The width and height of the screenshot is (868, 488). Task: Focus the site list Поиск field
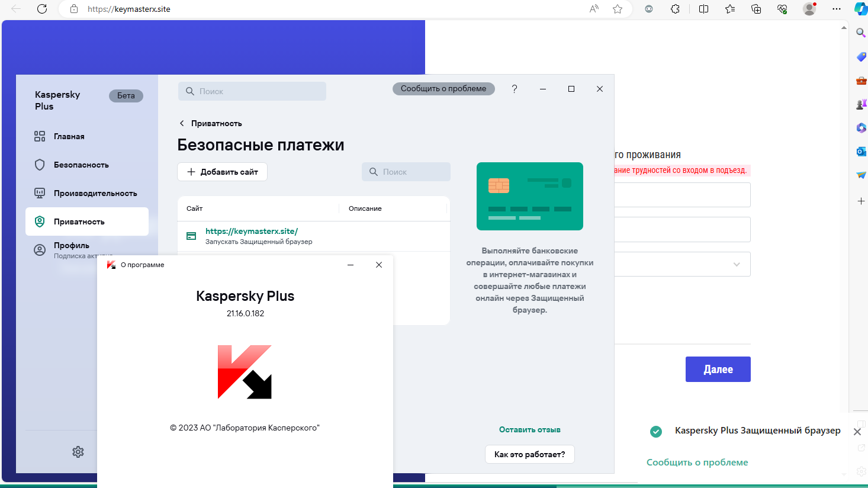tap(406, 172)
